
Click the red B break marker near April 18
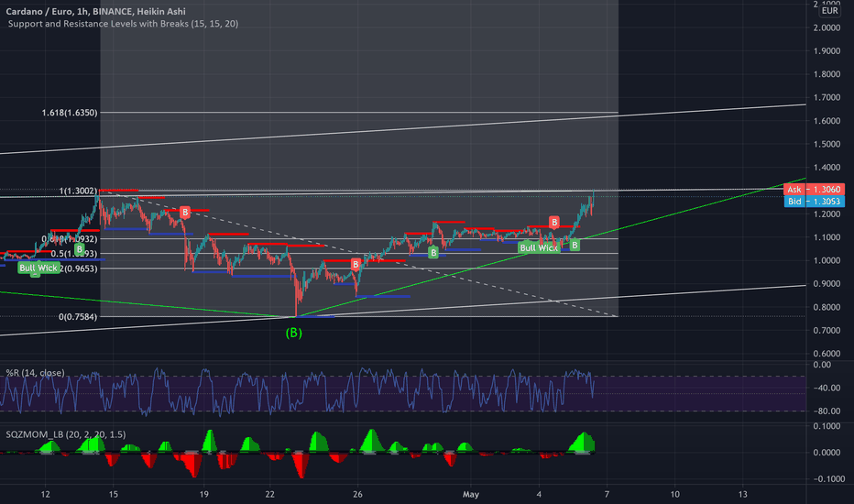point(185,212)
